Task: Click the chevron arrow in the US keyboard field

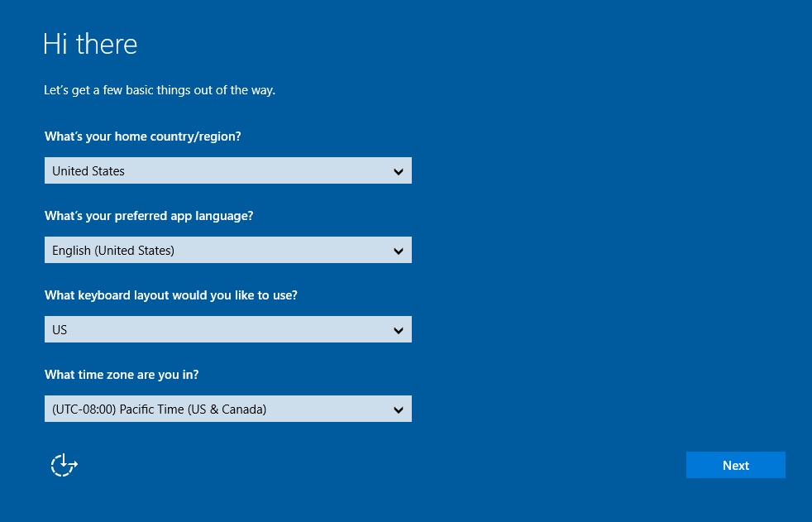Action: tap(399, 330)
